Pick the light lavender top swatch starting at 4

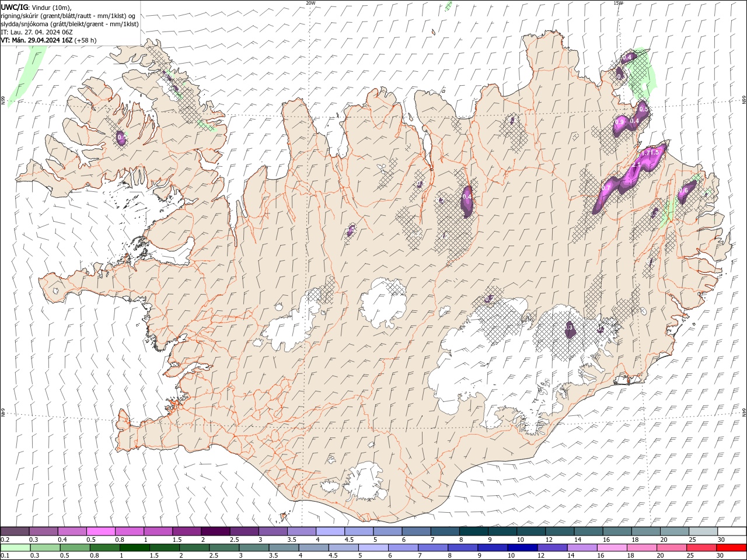[x=330, y=531]
